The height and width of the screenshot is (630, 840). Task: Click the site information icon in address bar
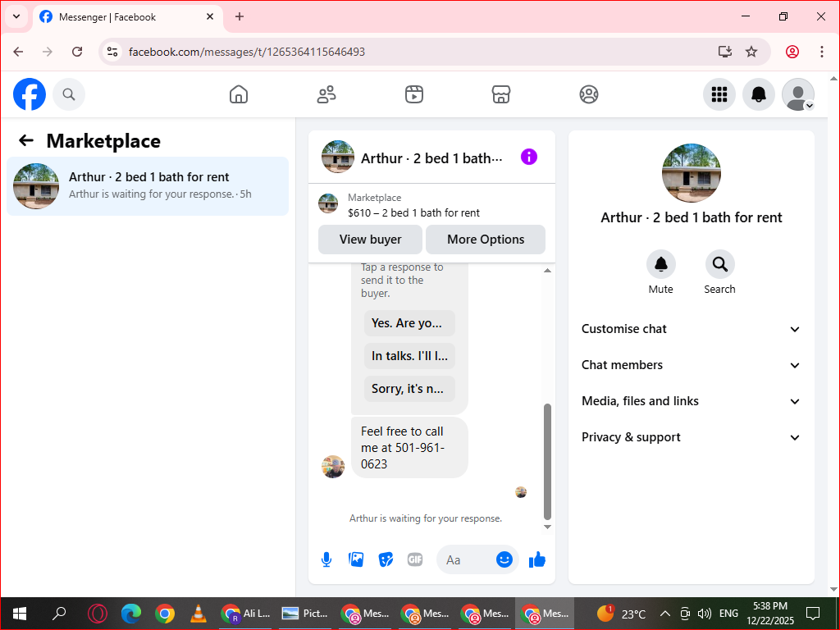[112, 52]
